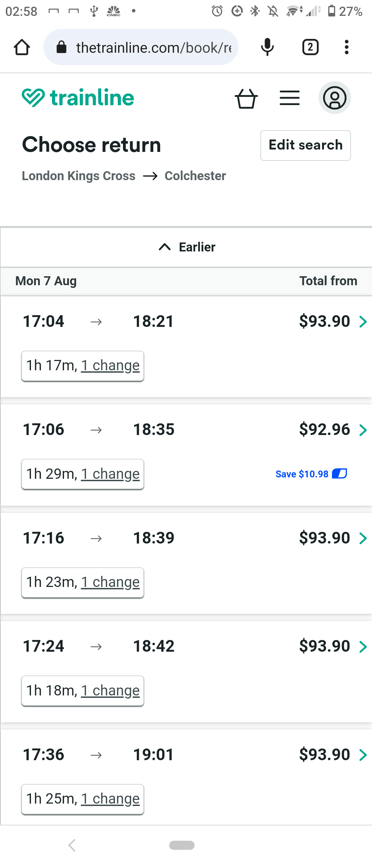This screenshot has width=372, height=868.
Task: Open the browser three-dot overflow menu
Action: [x=347, y=47]
